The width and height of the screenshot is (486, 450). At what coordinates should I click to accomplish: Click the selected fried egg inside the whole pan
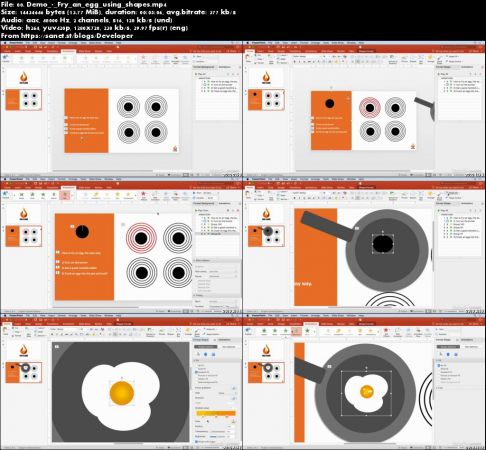[366, 393]
